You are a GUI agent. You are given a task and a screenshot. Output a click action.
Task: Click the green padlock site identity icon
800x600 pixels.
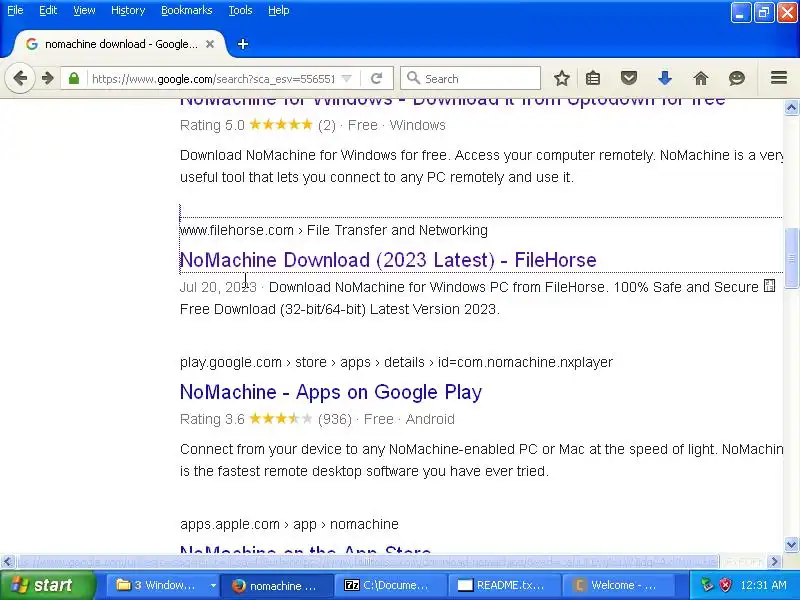point(74,79)
